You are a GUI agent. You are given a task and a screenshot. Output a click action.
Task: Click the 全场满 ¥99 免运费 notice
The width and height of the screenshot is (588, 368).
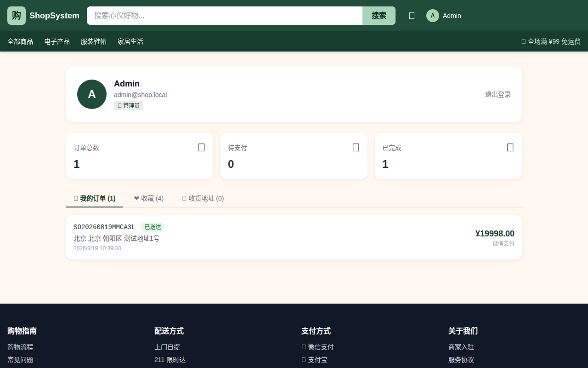click(551, 41)
